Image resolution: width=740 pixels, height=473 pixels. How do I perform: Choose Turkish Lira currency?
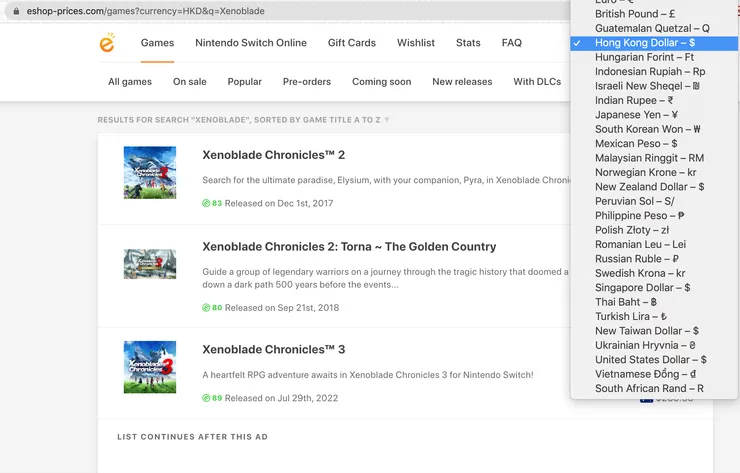click(654, 316)
